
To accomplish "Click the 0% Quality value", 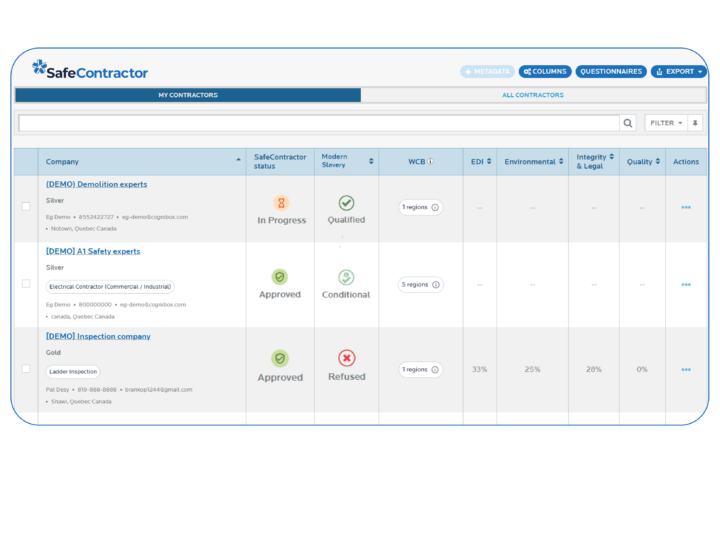I will pos(642,369).
